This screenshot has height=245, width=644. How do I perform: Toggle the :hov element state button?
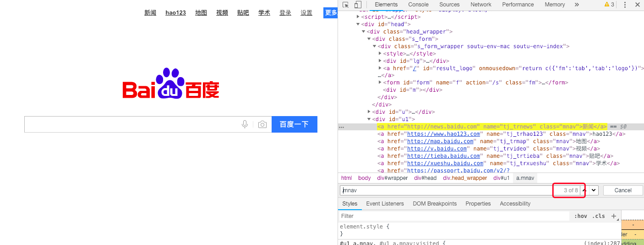pos(581,216)
